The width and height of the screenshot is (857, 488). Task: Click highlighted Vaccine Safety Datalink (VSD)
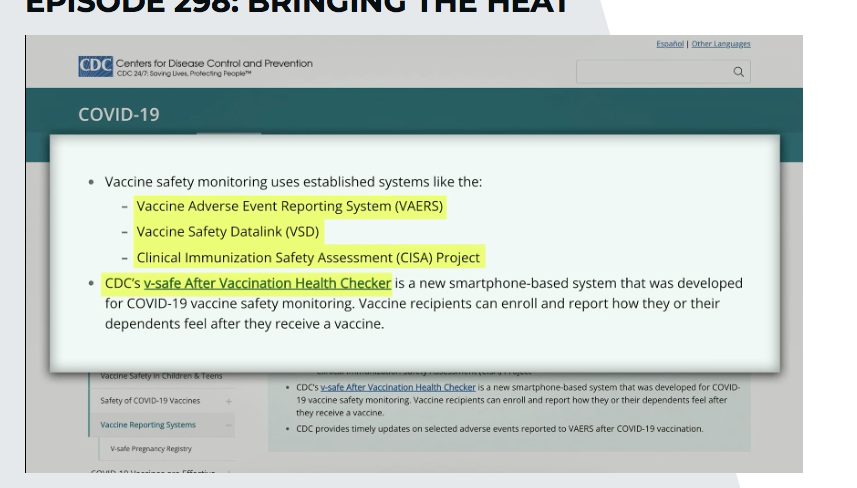227,232
